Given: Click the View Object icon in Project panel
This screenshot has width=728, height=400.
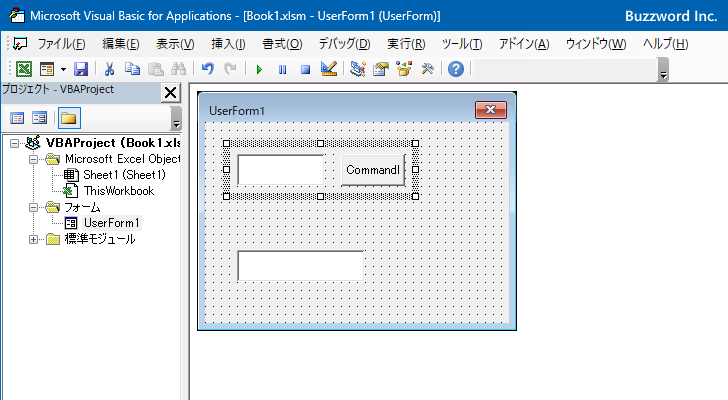Looking at the screenshot, I should point(39,118).
